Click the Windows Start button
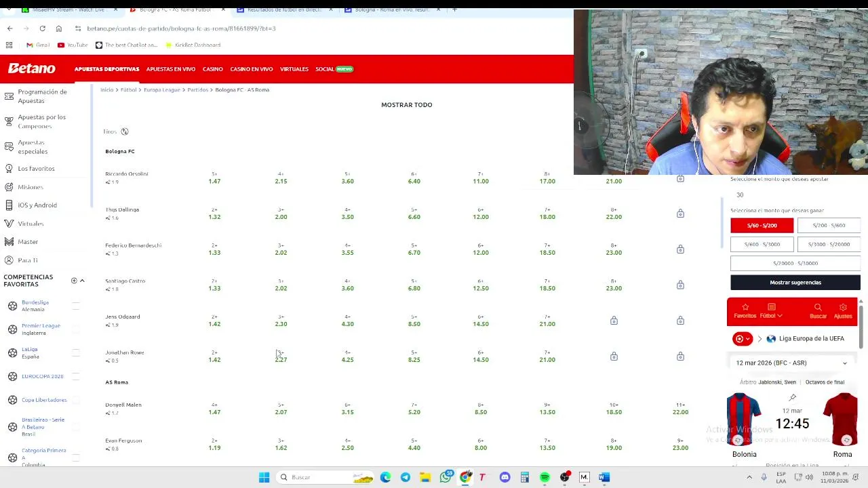 click(x=264, y=477)
